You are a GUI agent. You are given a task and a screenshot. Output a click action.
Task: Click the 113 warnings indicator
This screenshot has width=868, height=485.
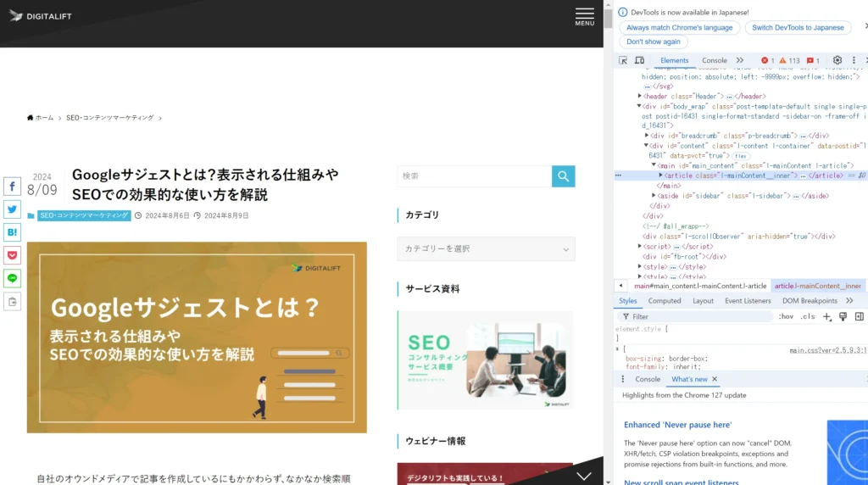[x=789, y=60]
